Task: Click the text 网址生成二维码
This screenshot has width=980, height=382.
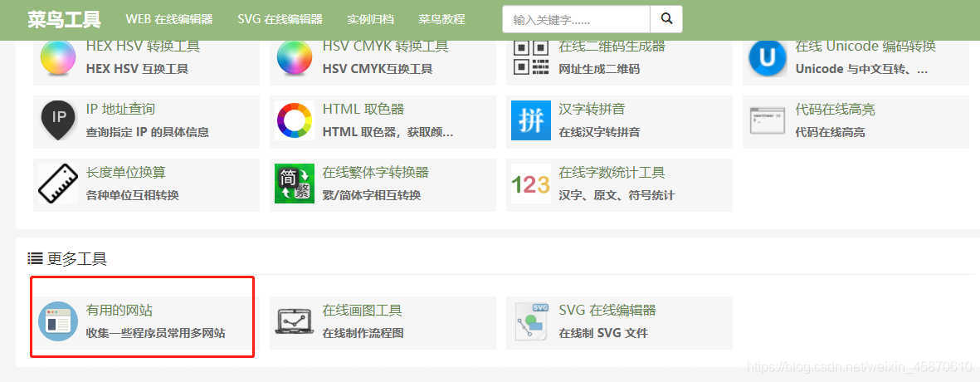Action: (599, 69)
